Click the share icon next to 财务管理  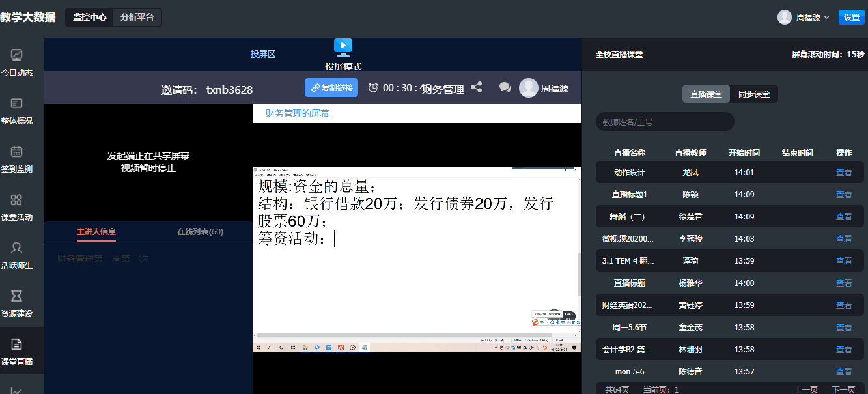tap(477, 87)
